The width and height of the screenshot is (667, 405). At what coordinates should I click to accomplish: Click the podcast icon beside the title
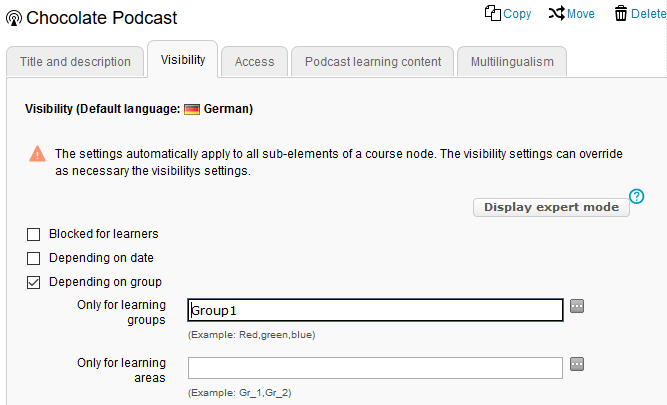pos(14,18)
